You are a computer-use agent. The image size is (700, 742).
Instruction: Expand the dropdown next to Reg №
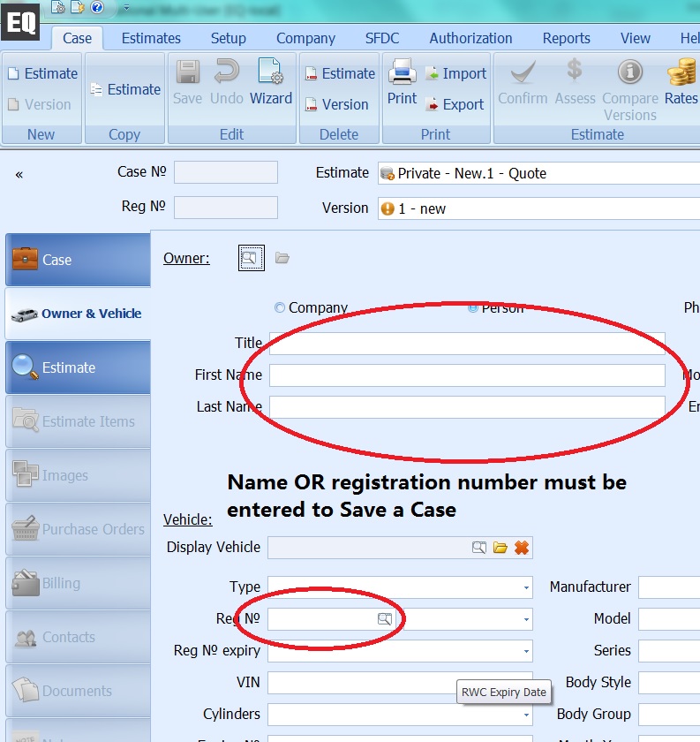pyautogui.click(x=526, y=619)
